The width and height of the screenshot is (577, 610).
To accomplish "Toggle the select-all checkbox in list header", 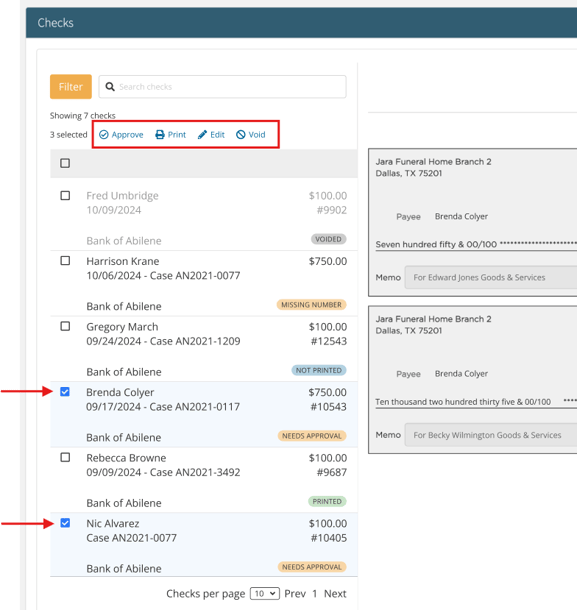I will coord(65,163).
